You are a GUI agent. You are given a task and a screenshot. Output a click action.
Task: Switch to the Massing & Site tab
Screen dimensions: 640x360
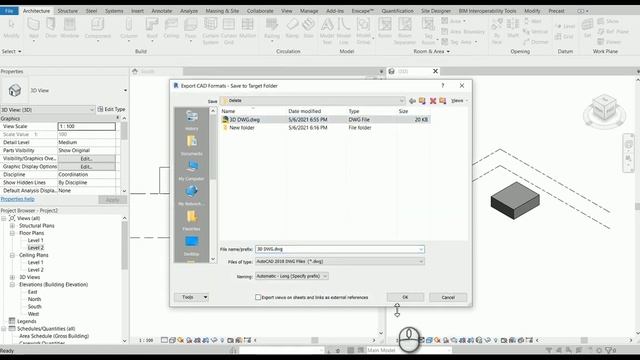coord(222,11)
